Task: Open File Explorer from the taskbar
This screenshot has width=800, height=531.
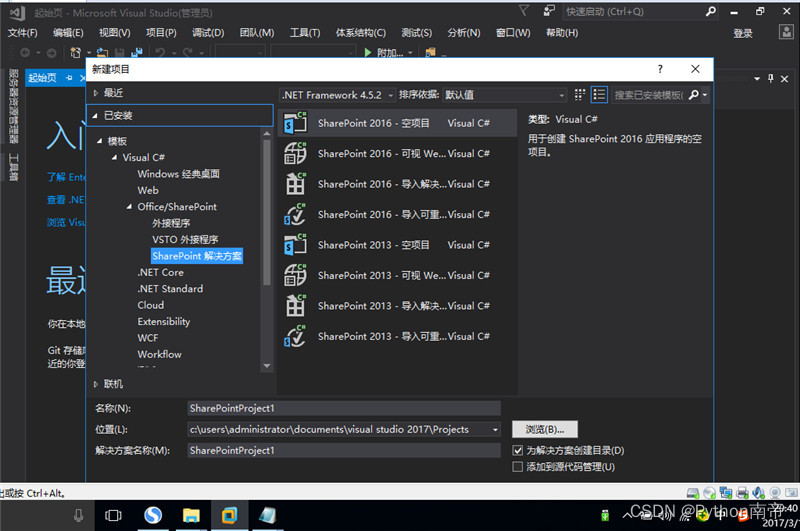Action: pyautogui.click(x=191, y=516)
